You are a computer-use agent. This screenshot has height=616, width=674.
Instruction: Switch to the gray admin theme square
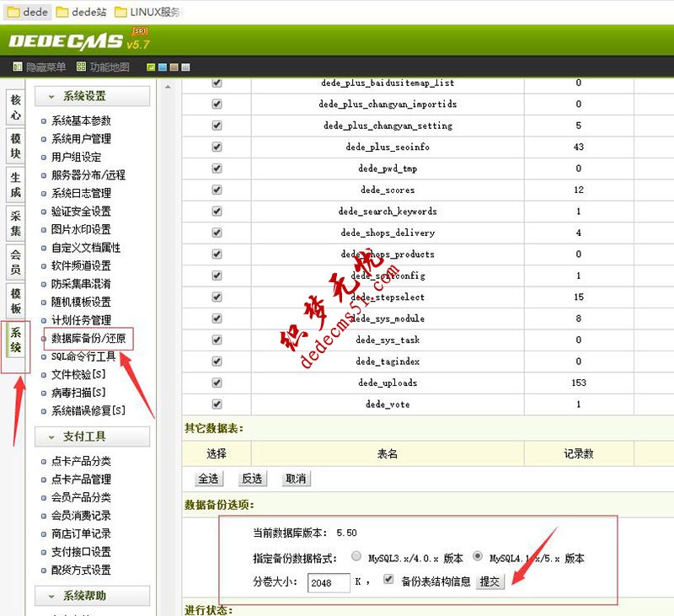(185, 66)
